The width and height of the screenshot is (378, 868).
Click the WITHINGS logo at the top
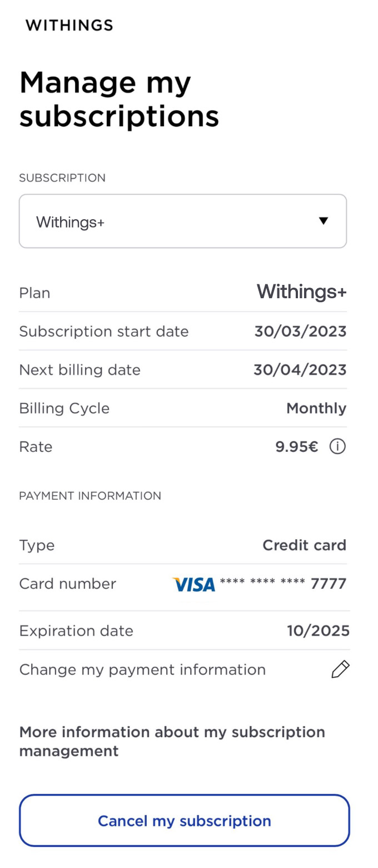(68, 24)
